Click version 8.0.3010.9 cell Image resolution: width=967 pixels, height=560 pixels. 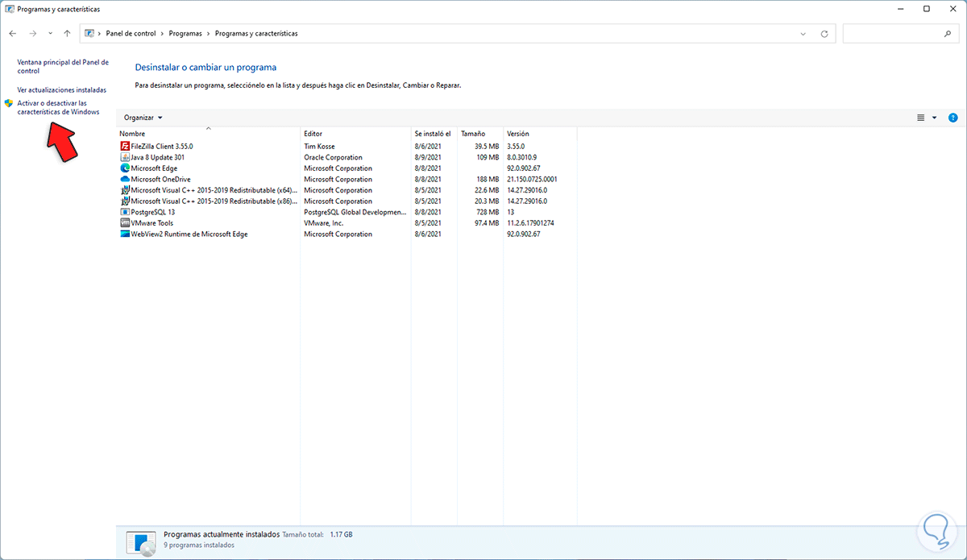pyautogui.click(x=523, y=157)
